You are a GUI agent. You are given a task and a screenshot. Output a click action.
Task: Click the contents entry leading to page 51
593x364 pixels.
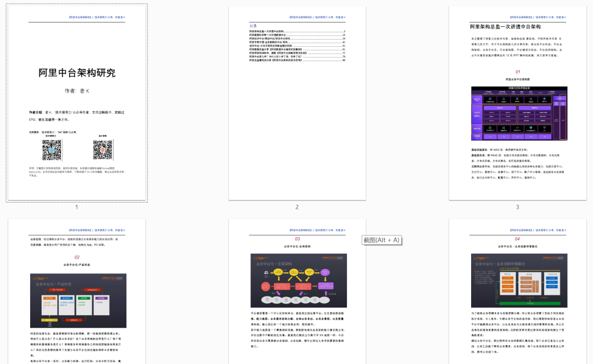coord(297,46)
